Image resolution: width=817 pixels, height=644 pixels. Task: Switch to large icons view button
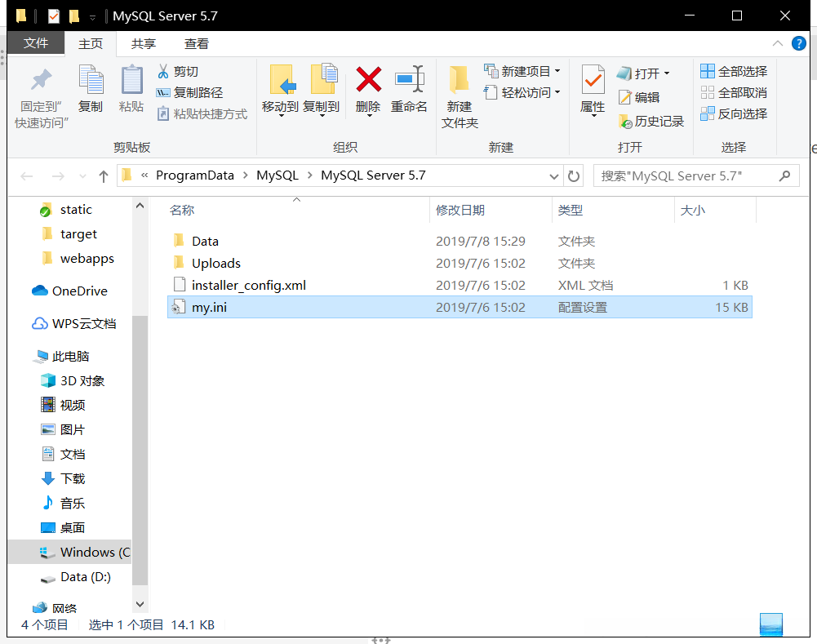click(x=771, y=624)
